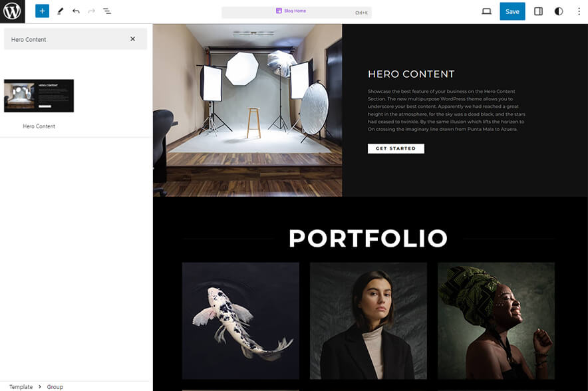Click the GET STARTED button
Image resolution: width=588 pixels, height=391 pixels.
(x=396, y=148)
